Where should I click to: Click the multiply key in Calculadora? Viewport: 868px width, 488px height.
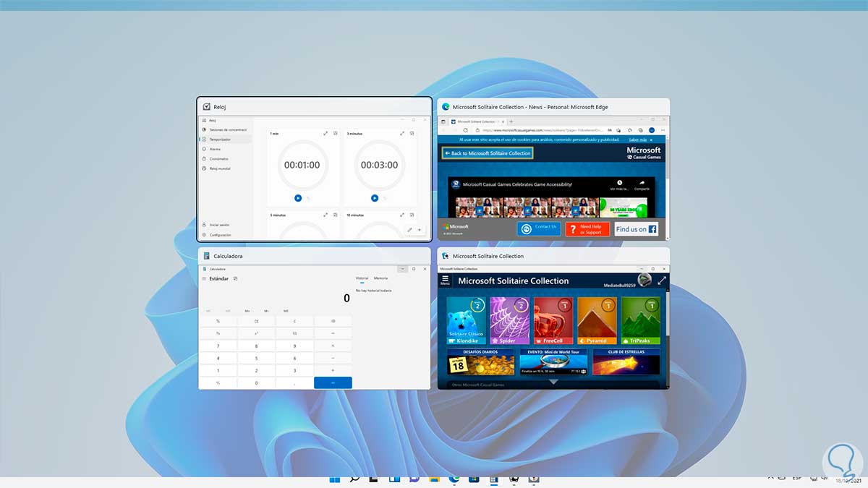pyautogui.click(x=333, y=346)
